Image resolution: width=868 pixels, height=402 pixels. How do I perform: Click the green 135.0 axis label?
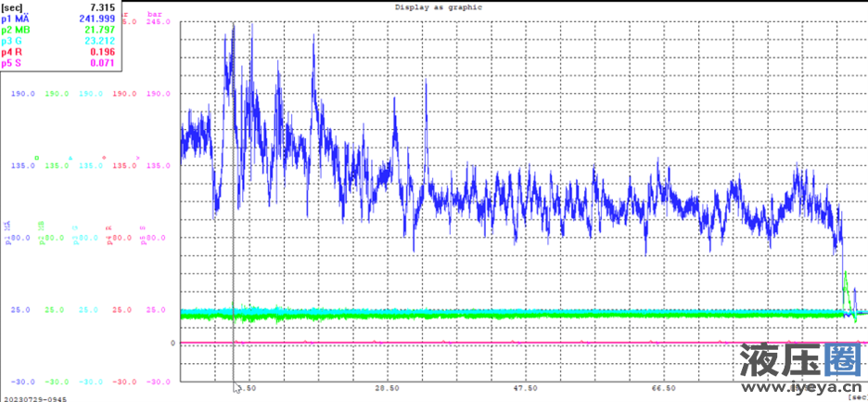tap(57, 166)
